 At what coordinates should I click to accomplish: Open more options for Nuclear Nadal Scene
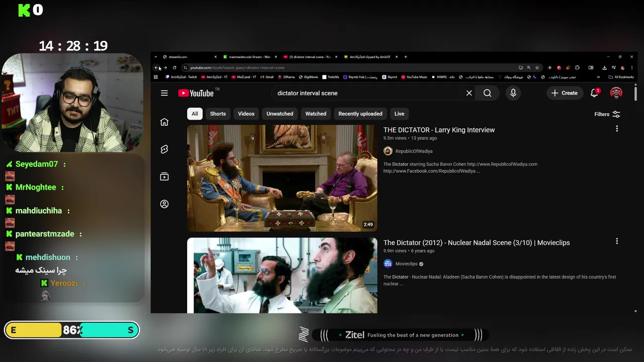[617, 241]
